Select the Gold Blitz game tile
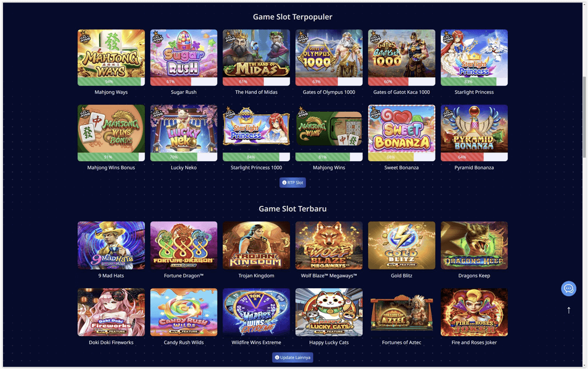The width and height of the screenshot is (588, 369). (401, 246)
